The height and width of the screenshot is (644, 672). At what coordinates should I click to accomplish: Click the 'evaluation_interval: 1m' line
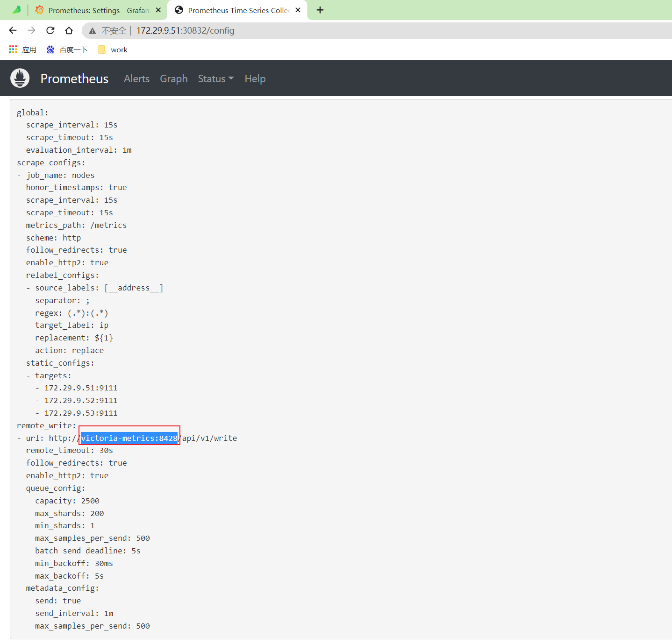79,150
